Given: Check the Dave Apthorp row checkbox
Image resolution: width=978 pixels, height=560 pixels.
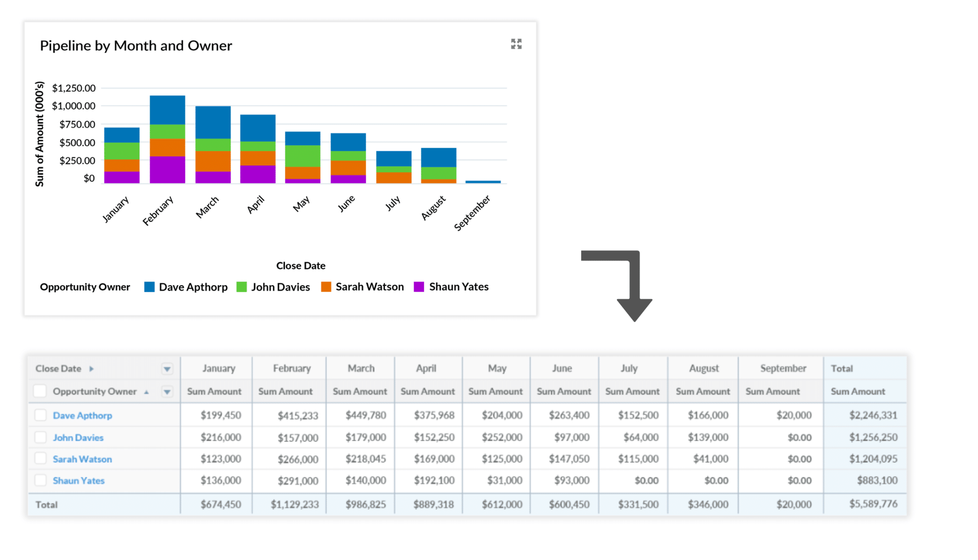Looking at the screenshot, I should coord(40,415).
